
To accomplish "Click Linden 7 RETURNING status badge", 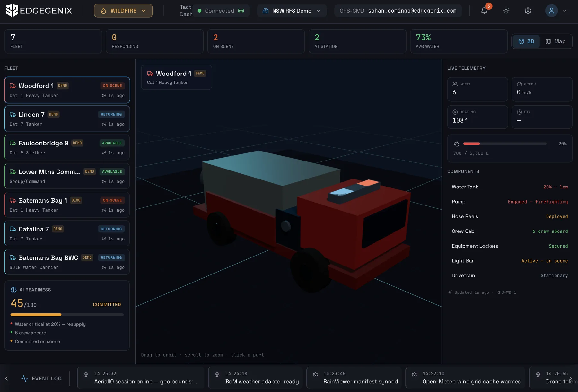I will click(111, 114).
